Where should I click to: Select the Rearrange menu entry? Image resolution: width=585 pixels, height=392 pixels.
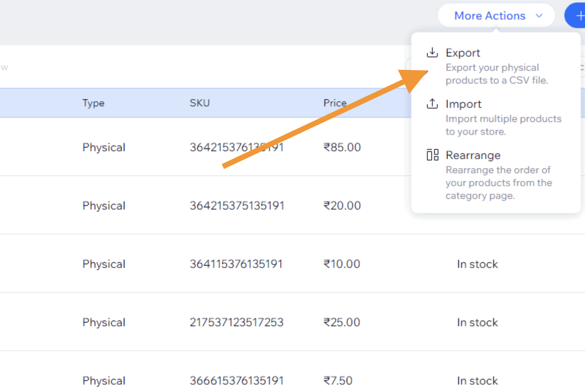click(x=473, y=155)
